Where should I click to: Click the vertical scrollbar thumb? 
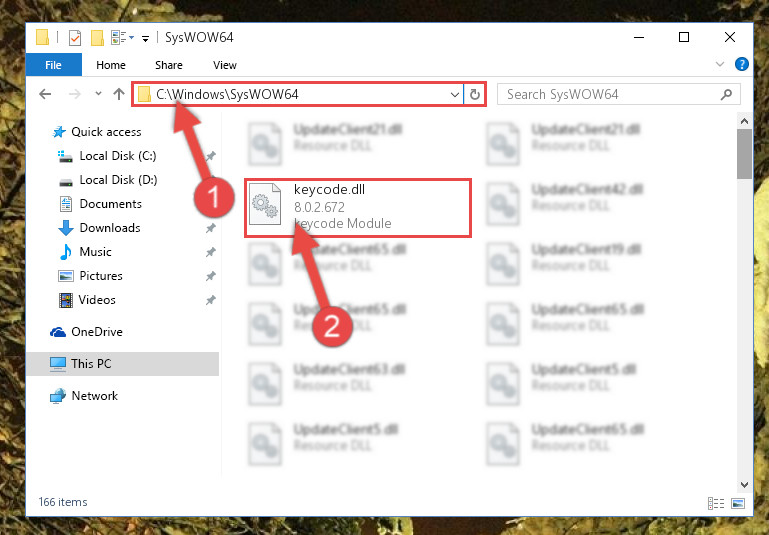point(744,154)
